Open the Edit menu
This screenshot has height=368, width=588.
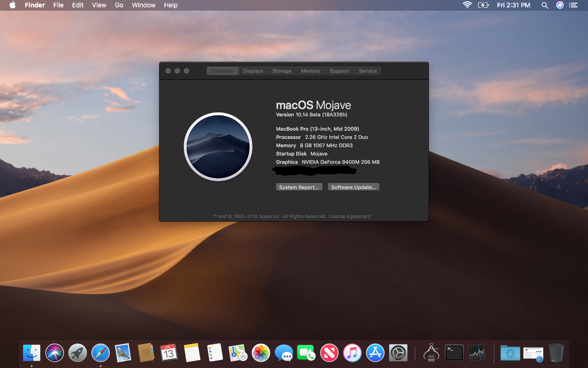click(78, 5)
